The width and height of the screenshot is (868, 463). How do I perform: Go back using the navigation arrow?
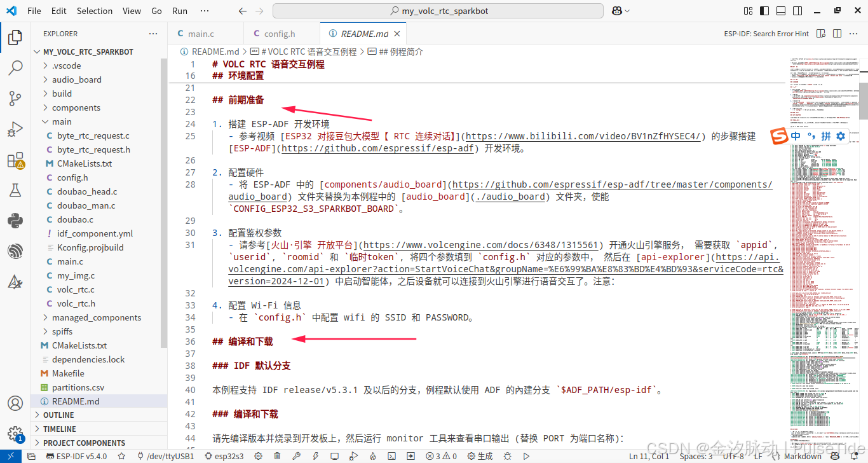[242, 11]
